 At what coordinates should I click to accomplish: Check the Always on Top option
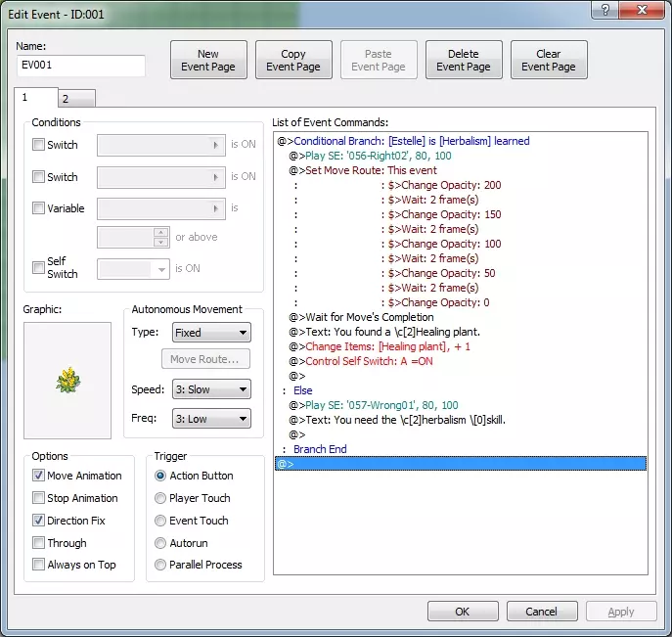click(38, 565)
